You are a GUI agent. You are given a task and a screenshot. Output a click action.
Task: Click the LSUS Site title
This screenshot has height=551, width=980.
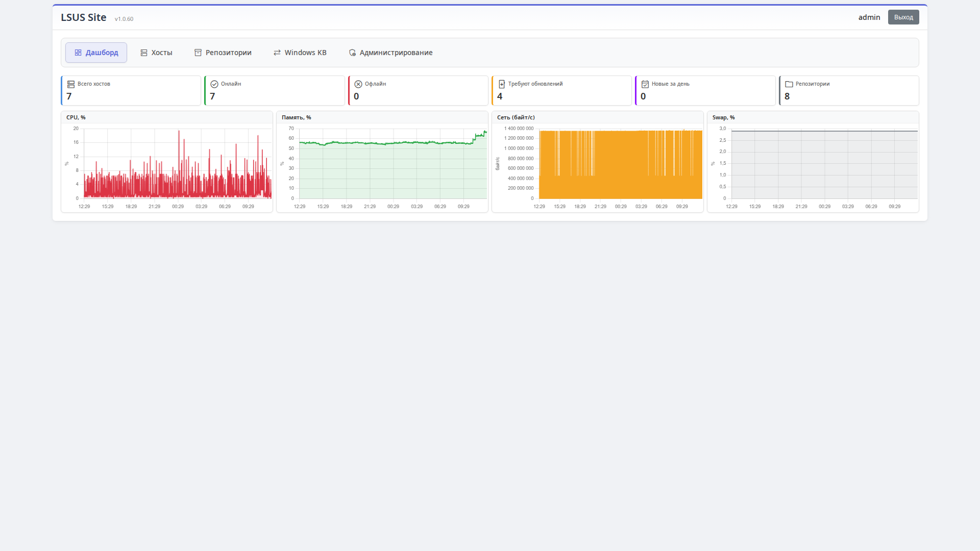(x=84, y=17)
